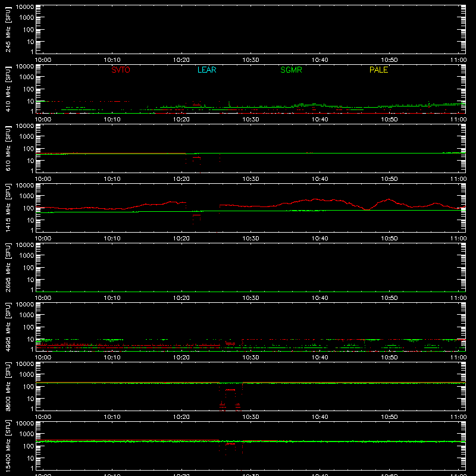This screenshot has height=476, width=476.
Task: Click 11:00 time label below 8800 MHz panel
Action: 458,417
